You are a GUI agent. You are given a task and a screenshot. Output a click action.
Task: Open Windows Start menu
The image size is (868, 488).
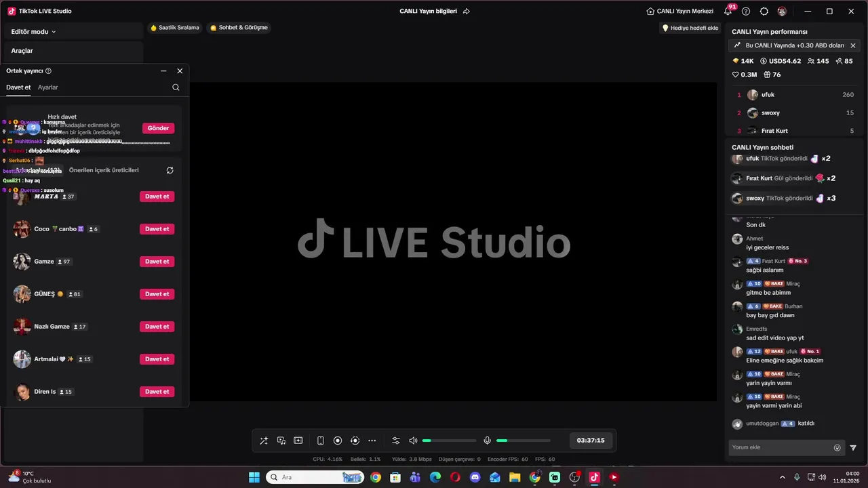pyautogui.click(x=254, y=477)
